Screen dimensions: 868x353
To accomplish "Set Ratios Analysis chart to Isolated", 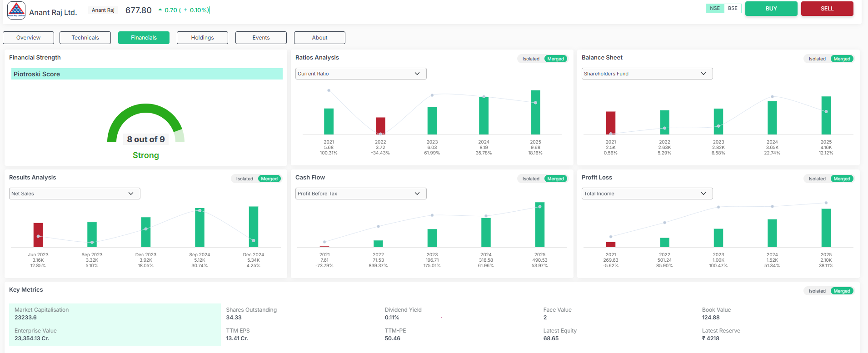I will (x=530, y=59).
